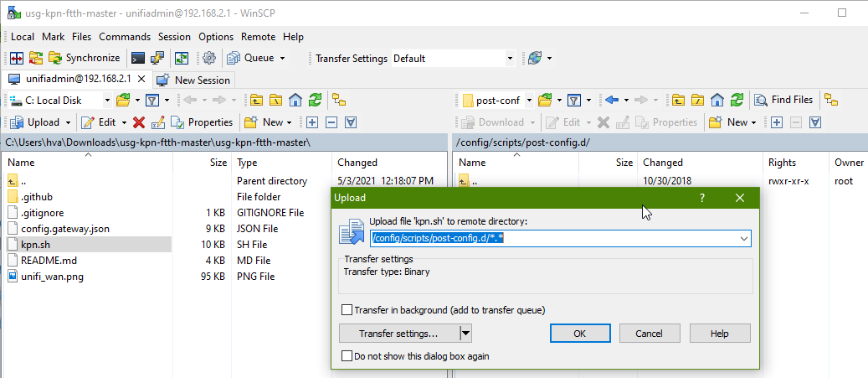This screenshot has width=868, height=378.
Task: Go to local root directory icon
Action: [x=275, y=100]
